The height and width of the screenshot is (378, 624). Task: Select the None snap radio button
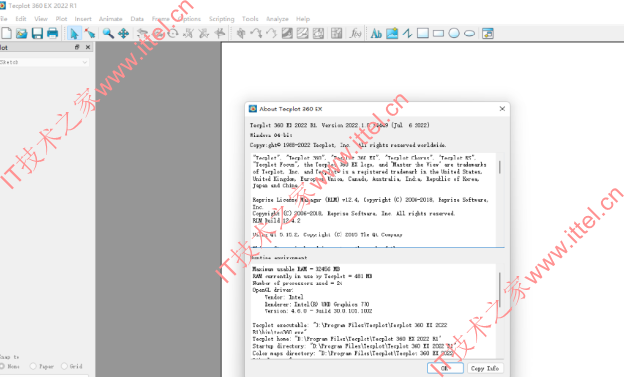2,366
